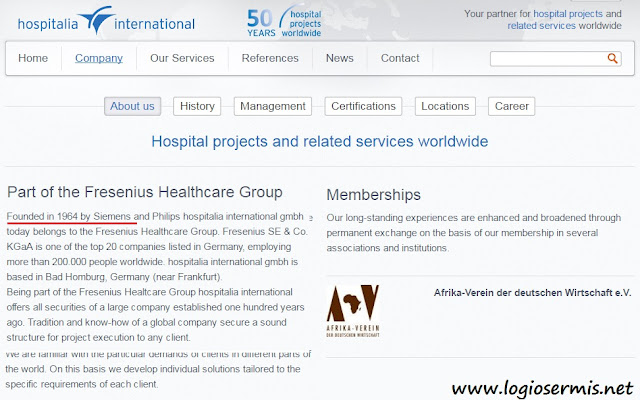Click 'Part of the Fresenius Healthcare Group' heading
Screen dimensions: 640x400
(145, 192)
